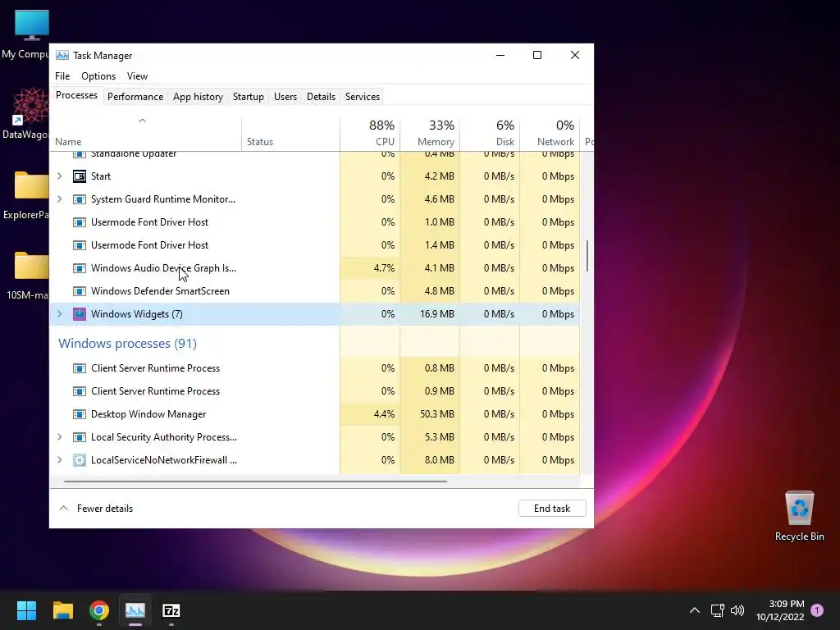
Task: Click Windows Audio Device Graph icon
Action: click(x=80, y=268)
